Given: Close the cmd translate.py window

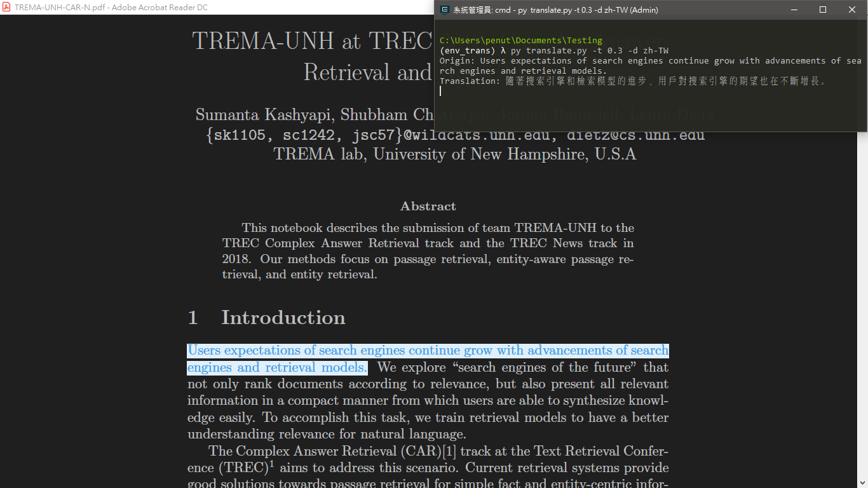Looking at the screenshot, I should click(x=852, y=10).
